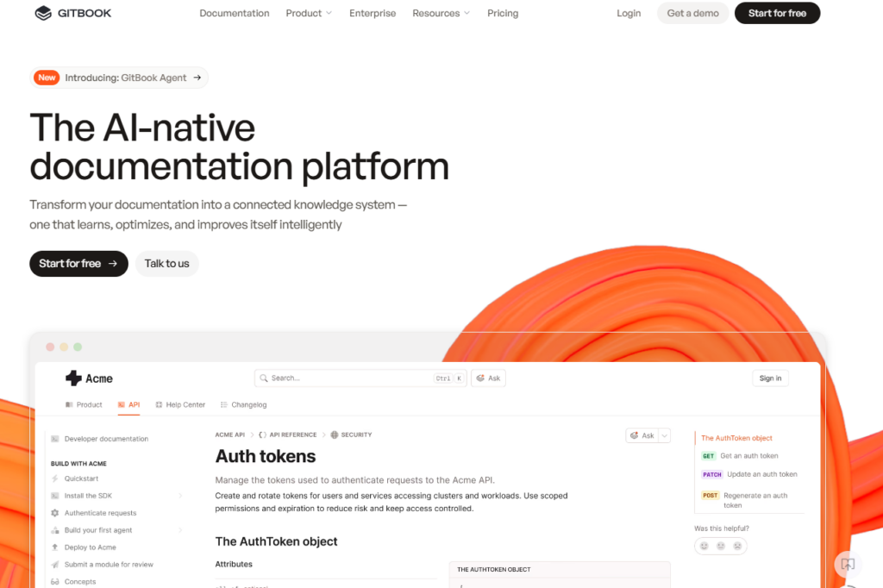Click the happy face feedback icon
Image resolution: width=883 pixels, height=588 pixels.
[x=704, y=546]
